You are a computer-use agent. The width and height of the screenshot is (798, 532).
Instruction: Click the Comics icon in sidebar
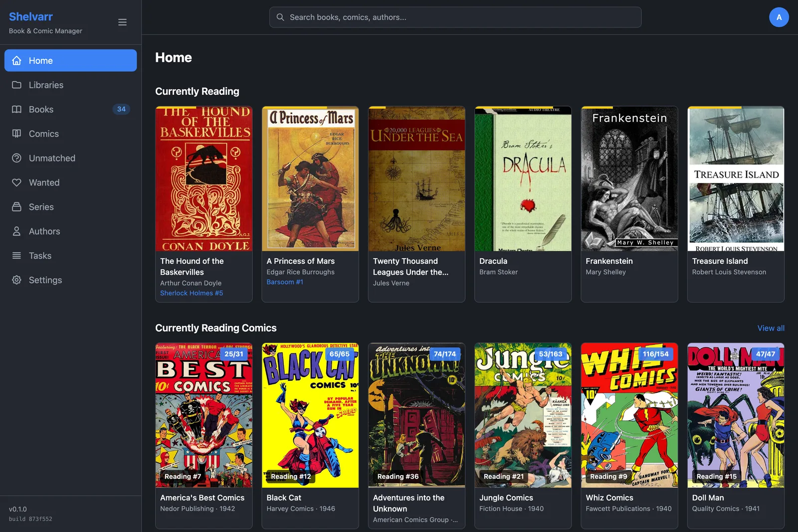[x=16, y=134]
